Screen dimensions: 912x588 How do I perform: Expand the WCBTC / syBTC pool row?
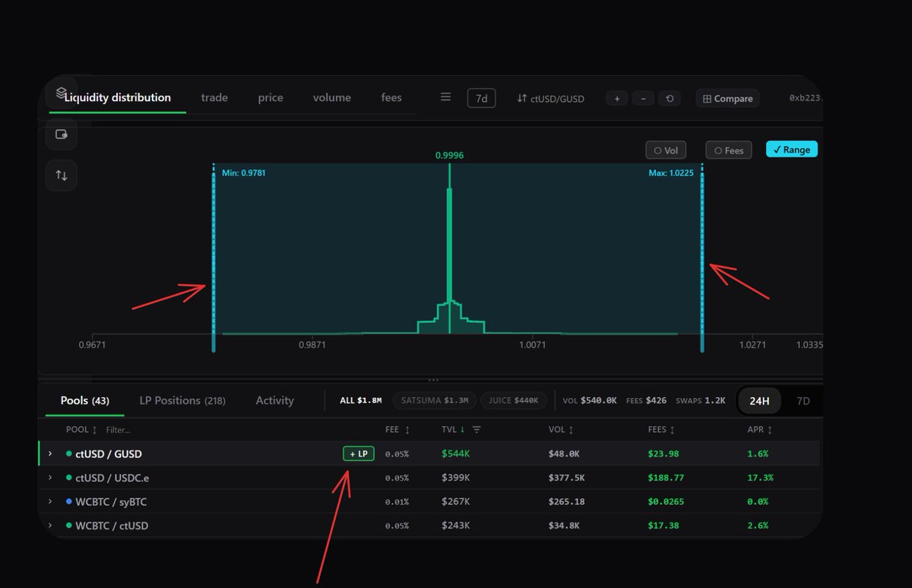[50, 501]
